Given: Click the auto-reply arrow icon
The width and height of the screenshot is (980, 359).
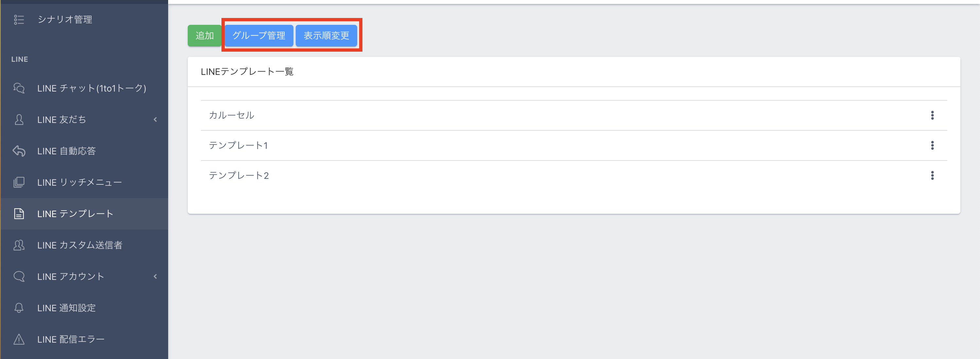Looking at the screenshot, I should pos(19,151).
